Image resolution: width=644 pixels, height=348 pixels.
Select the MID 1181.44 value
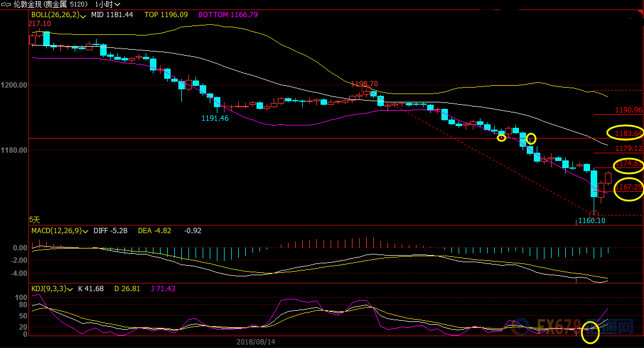pyautogui.click(x=112, y=15)
